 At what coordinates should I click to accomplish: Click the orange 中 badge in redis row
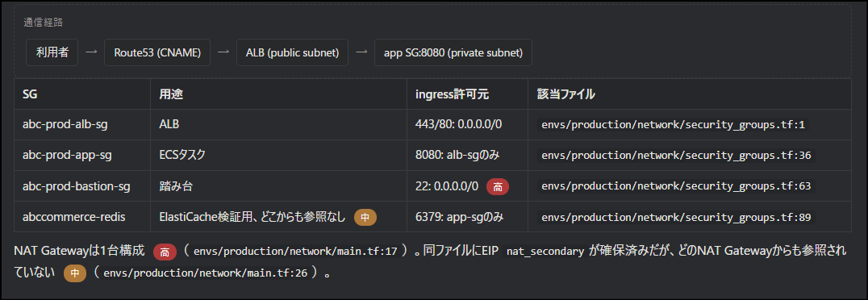click(365, 218)
